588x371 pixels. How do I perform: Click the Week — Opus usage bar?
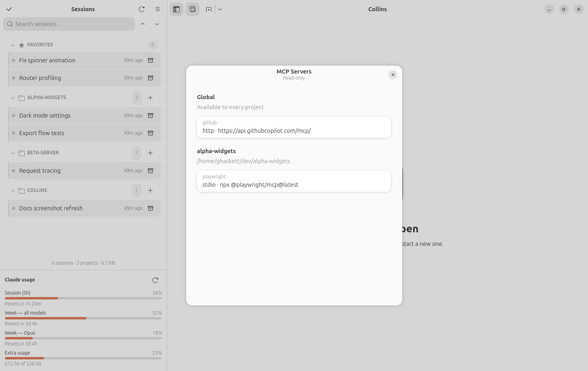[x=83, y=338]
